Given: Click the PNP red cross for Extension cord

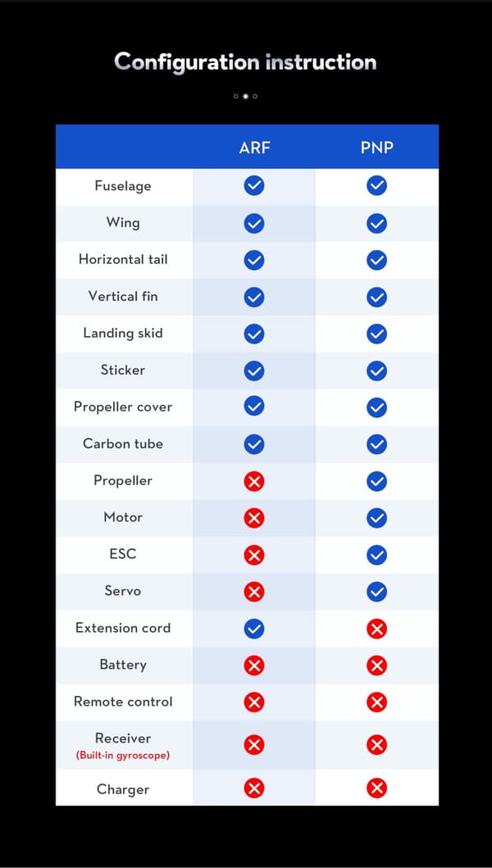Looking at the screenshot, I should [x=376, y=629].
